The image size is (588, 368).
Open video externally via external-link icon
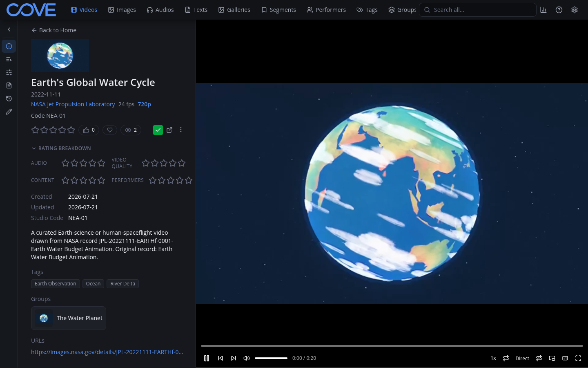pyautogui.click(x=169, y=130)
